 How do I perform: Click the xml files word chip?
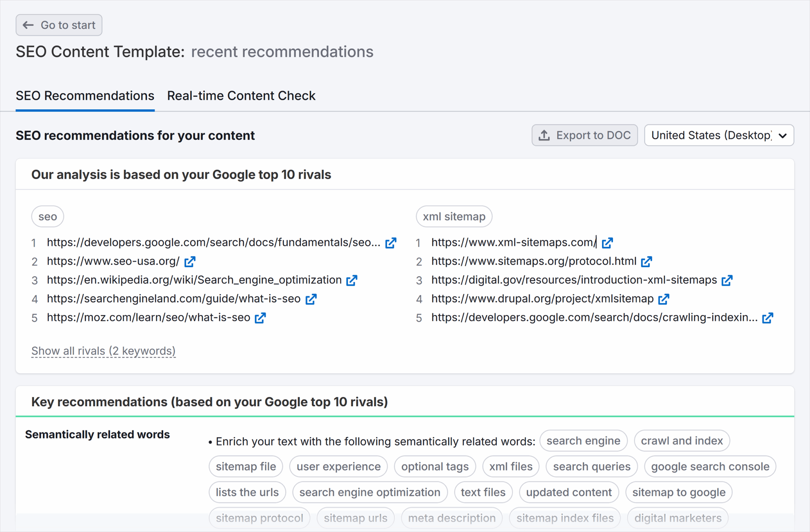511,466
